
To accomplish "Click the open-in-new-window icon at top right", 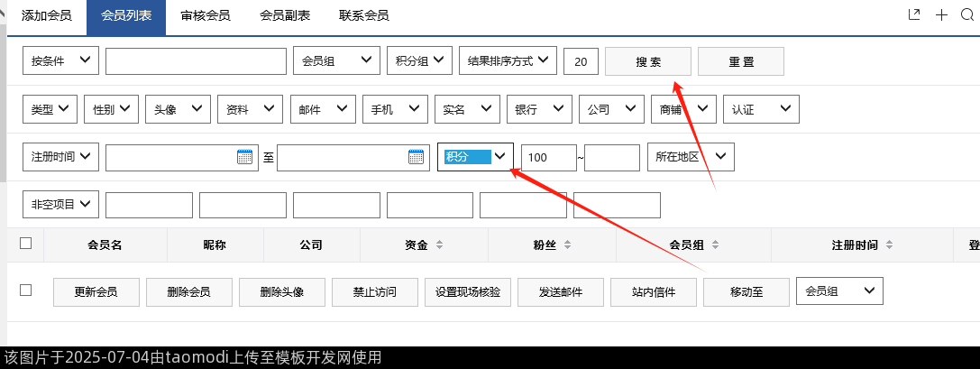I will tap(914, 14).
